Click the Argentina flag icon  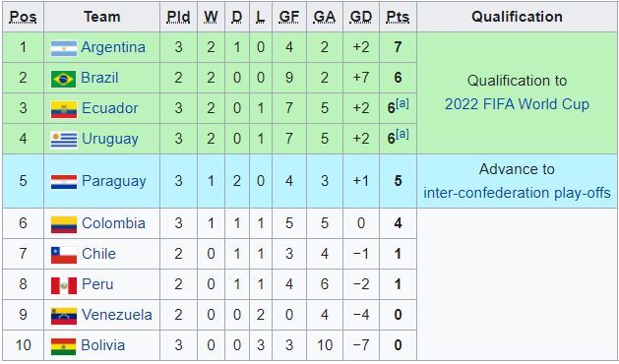[64, 48]
